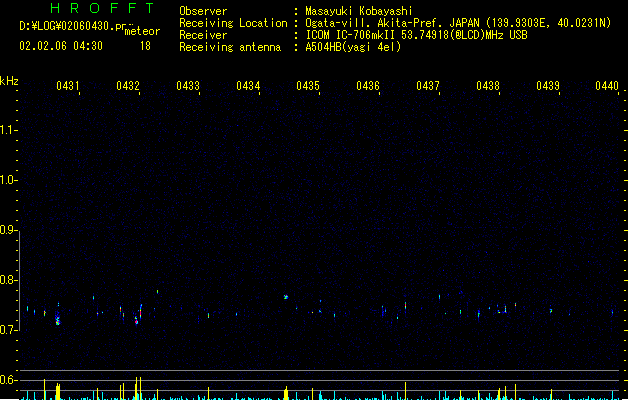
Task: Click the 0.9 kHz axis label
Action: coord(8,230)
